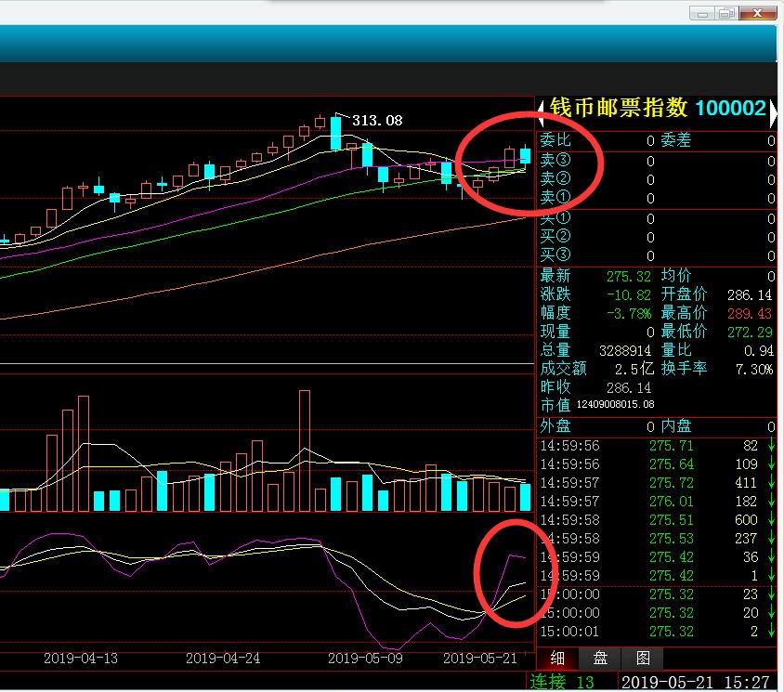Switch to the 图 chart tab
784x692 pixels.
(x=643, y=659)
